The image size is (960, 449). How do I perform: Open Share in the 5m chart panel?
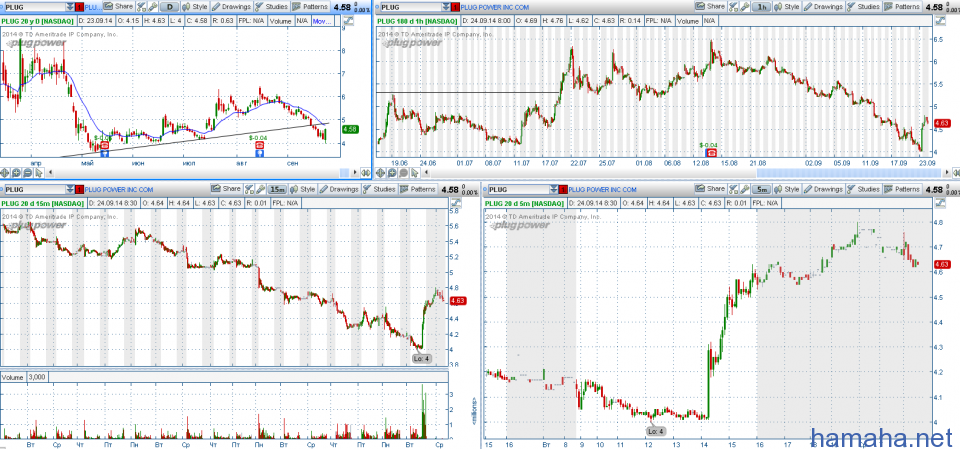pos(711,189)
